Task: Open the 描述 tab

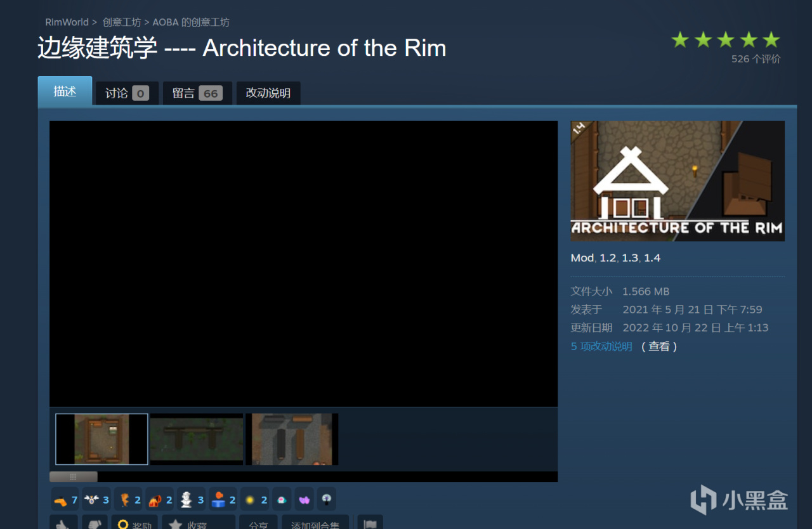Action: [x=65, y=91]
